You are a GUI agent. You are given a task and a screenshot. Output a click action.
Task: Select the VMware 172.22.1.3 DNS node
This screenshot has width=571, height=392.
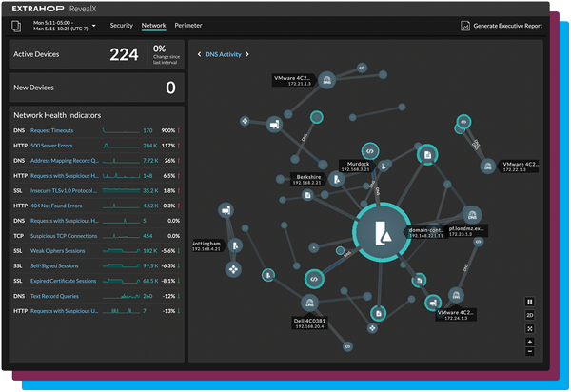tap(487, 167)
